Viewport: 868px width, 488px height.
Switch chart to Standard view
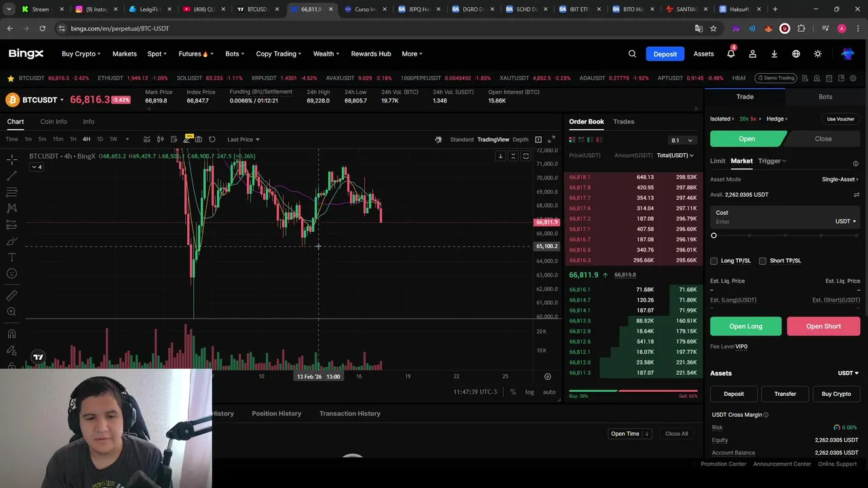pyautogui.click(x=462, y=140)
